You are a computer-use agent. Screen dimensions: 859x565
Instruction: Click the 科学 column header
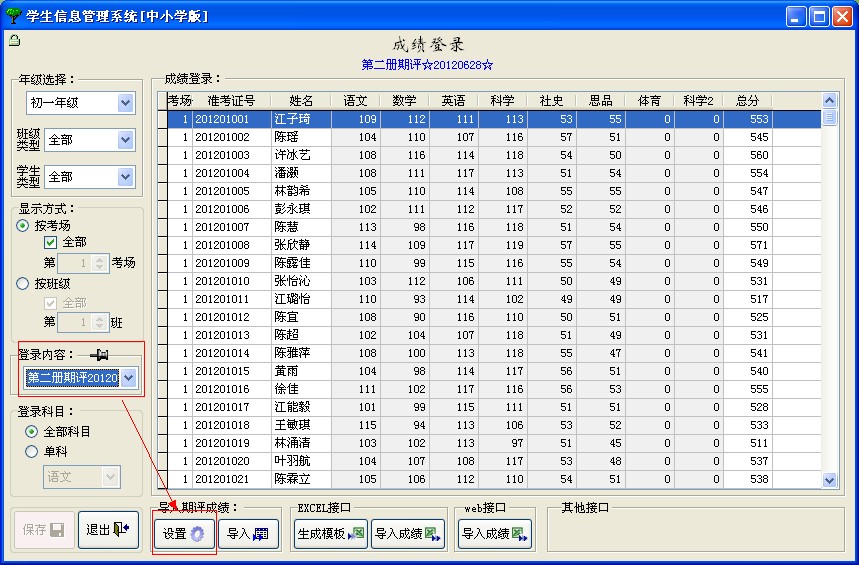click(502, 101)
